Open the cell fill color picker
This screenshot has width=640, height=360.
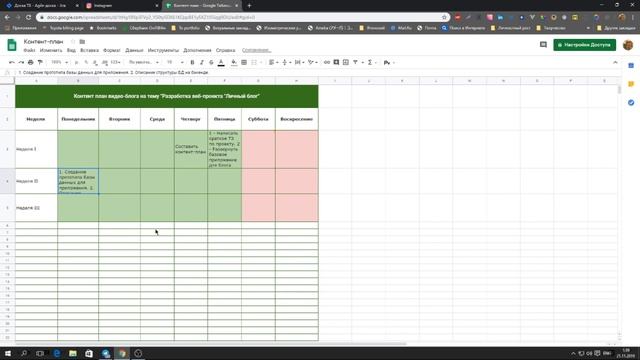[234, 62]
